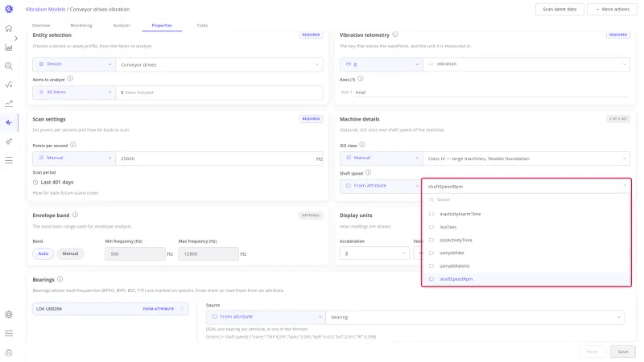Click the Axis 1 Axial input field
Viewport: 644px width, 362px height.
pos(492,93)
